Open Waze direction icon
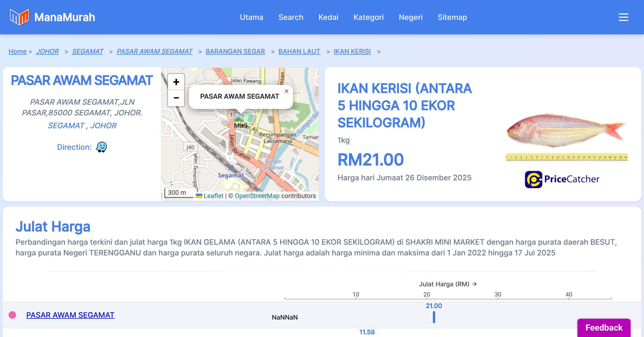The height and width of the screenshot is (337, 644). 101,147
